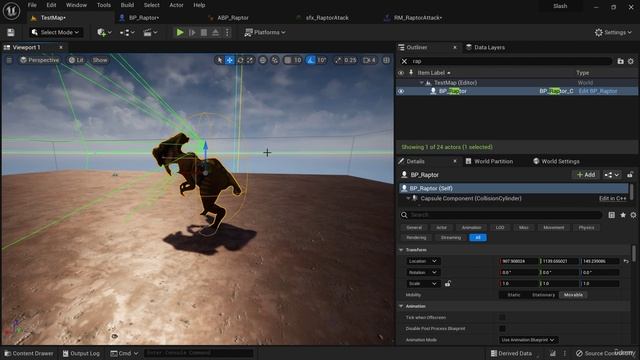This screenshot has height=360, width=640.
Task: Open the Perspective view mode dropdown
Action: (x=40, y=60)
